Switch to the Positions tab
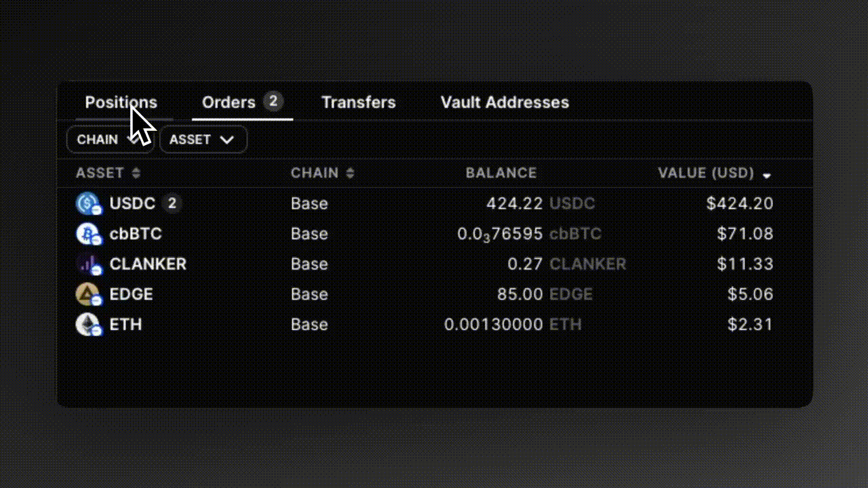The image size is (868, 488). click(x=121, y=102)
